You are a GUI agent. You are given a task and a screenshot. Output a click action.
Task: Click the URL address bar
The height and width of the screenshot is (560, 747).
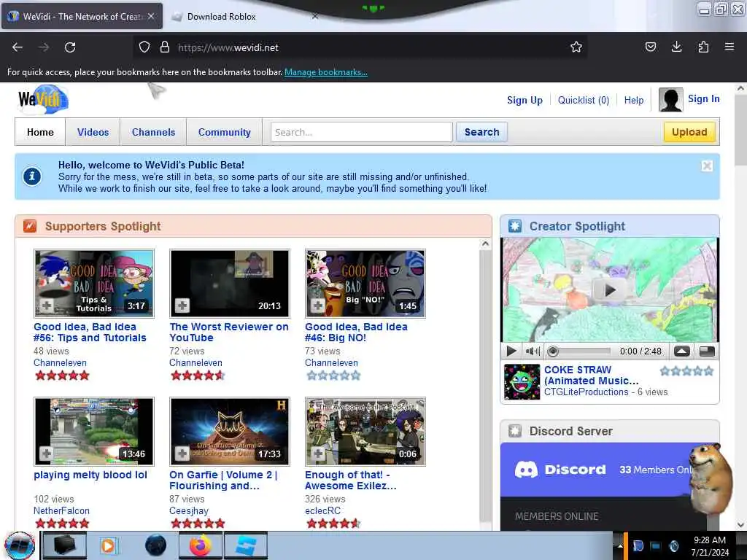click(x=362, y=47)
